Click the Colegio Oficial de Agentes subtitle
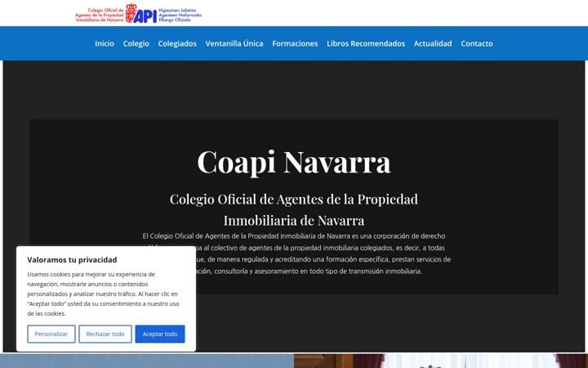Viewport: 588px width, 368px height. point(294,209)
